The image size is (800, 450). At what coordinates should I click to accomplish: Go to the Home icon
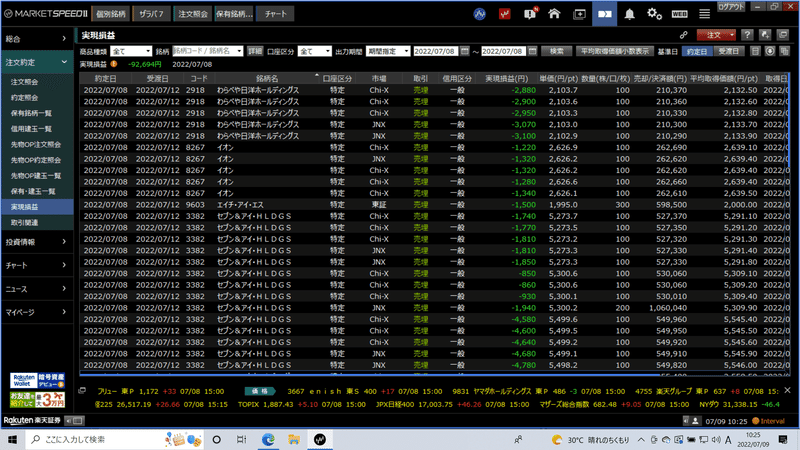(x=554, y=14)
